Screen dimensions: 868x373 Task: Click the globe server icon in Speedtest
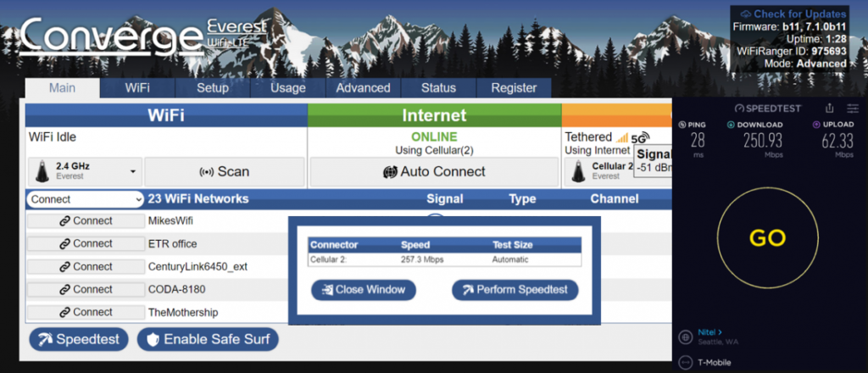pyautogui.click(x=685, y=337)
